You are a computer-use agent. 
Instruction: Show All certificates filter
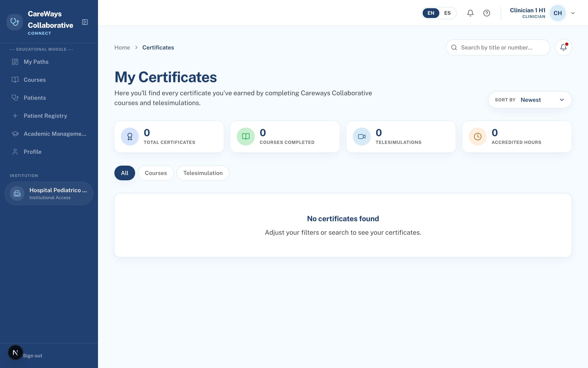[x=125, y=173]
